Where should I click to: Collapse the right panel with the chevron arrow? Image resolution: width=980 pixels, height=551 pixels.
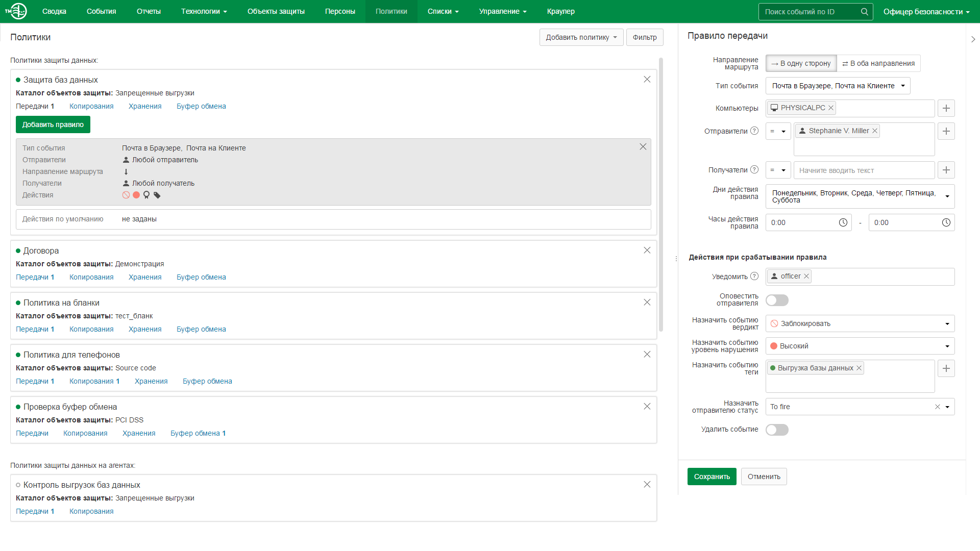[x=973, y=39]
